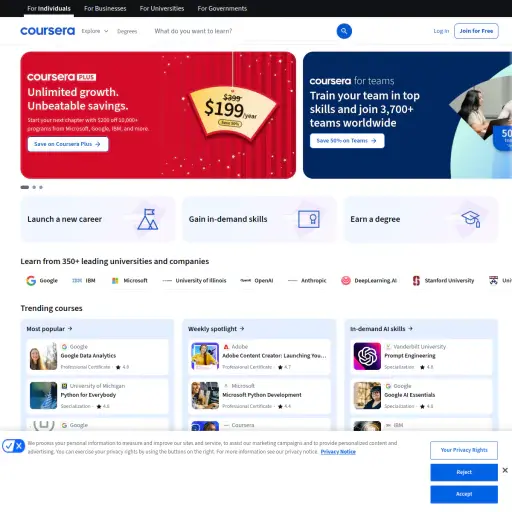Click University of Illinois partner link
Viewport: 512px width, 512px height.
194,281
